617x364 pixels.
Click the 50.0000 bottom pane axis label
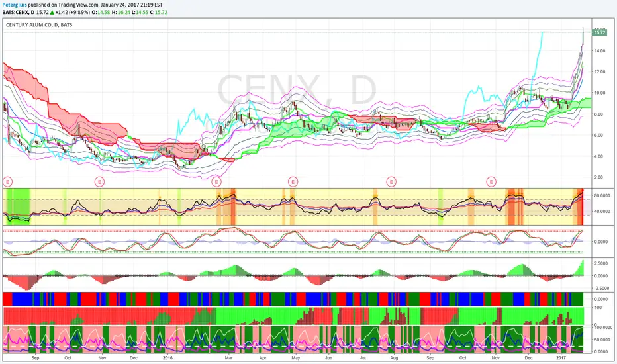601,340
